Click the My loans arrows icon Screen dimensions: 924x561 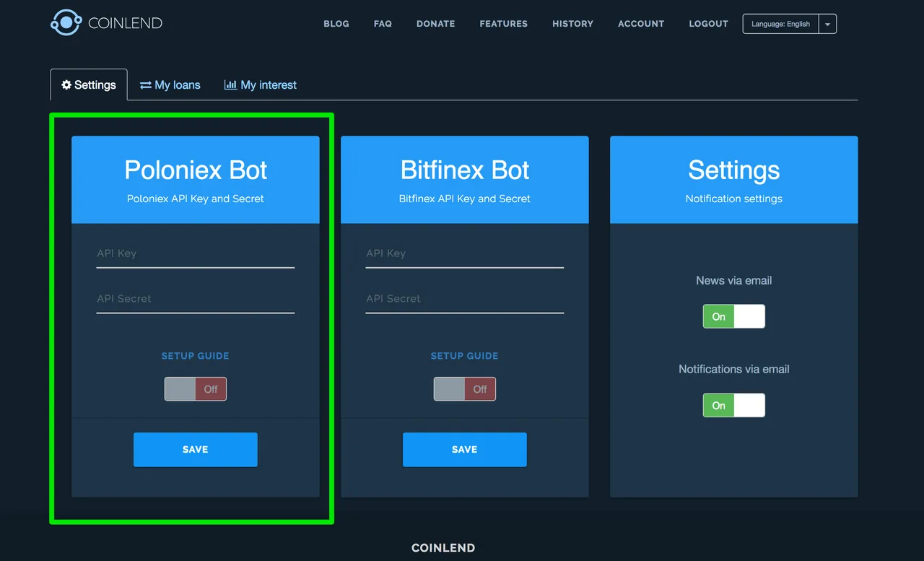pyautogui.click(x=146, y=85)
